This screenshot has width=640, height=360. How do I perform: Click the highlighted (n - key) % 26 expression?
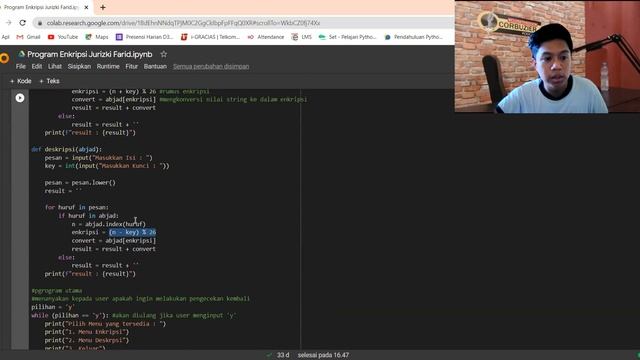pos(132,232)
